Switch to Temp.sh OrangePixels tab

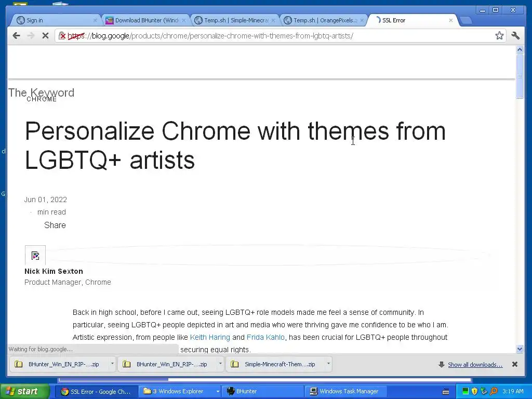point(323,20)
